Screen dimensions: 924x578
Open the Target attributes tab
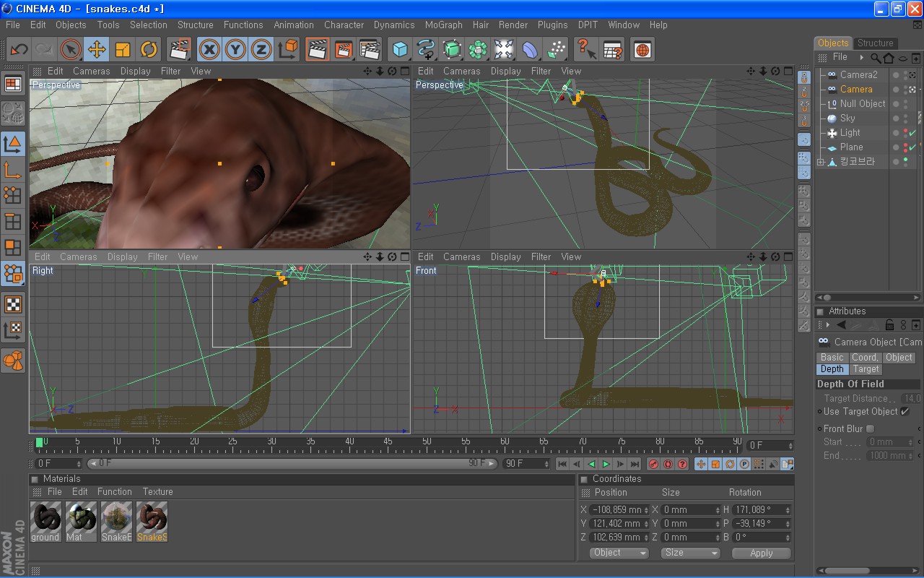coord(866,369)
